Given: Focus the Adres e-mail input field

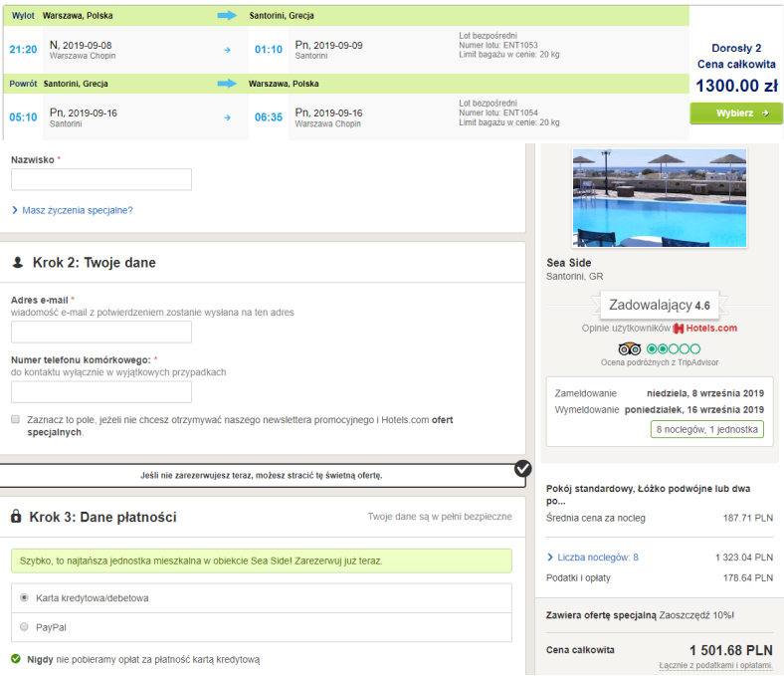Looking at the screenshot, I should tap(101, 333).
